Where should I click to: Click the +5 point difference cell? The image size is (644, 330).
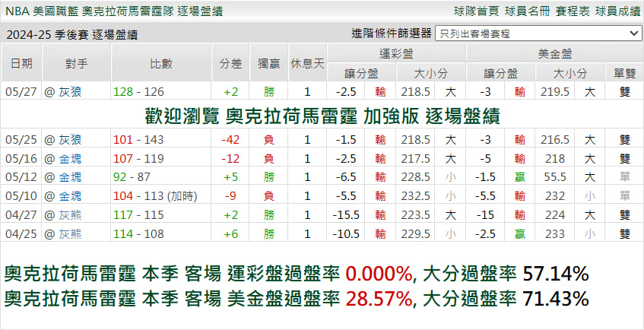(x=230, y=177)
